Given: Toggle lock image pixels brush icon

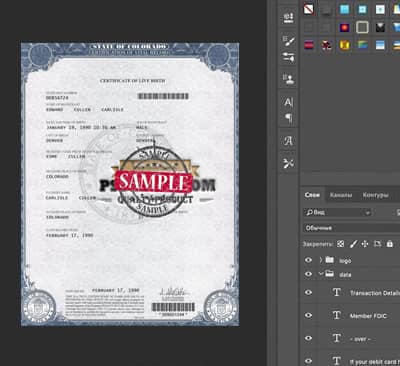Looking at the screenshot, I should [353, 244].
